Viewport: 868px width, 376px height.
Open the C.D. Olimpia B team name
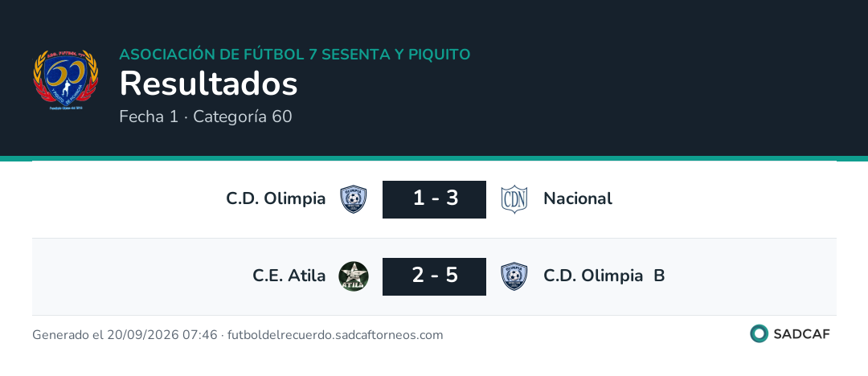(x=604, y=276)
